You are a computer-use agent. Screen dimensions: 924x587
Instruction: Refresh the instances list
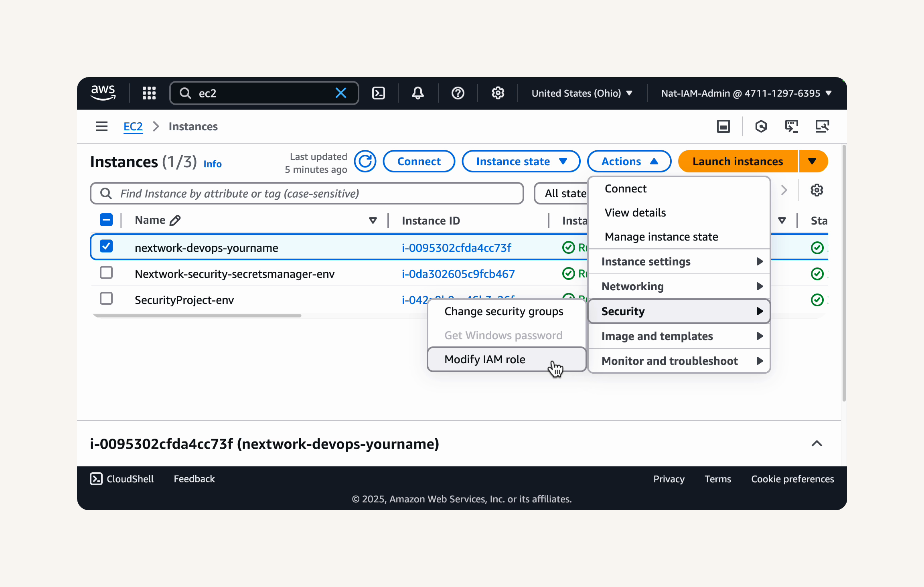pyautogui.click(x=365, y=161)
